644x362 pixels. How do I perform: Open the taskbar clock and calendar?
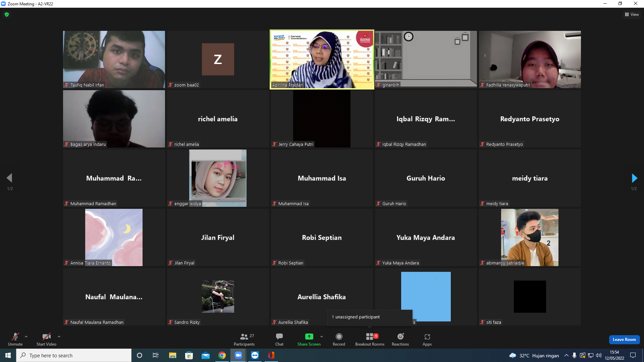pyautogui.click(x=614, y=355)
